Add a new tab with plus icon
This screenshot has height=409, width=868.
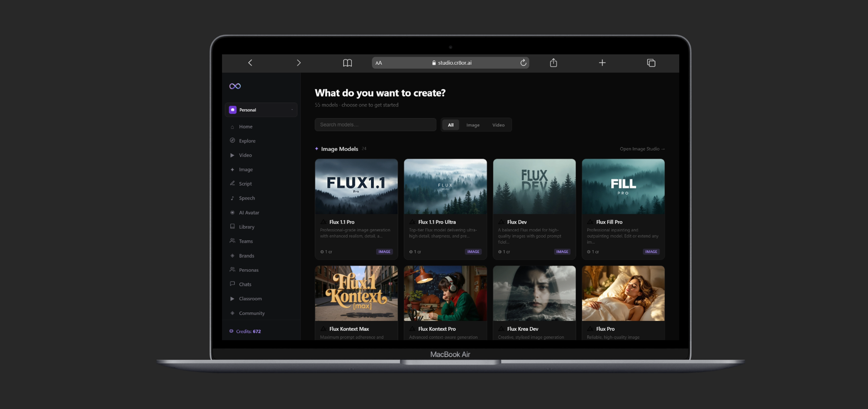pos(602,63)
